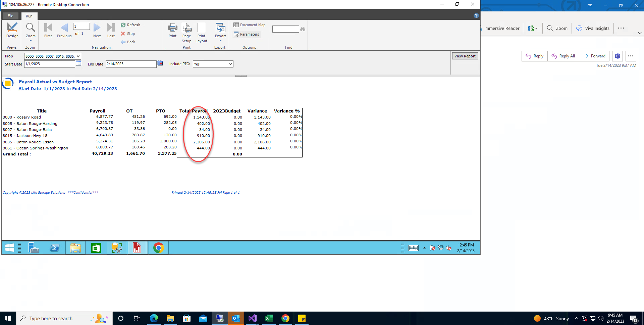
Task: Open Outlook on the local taskbar
Action: [x=236, y=318]
